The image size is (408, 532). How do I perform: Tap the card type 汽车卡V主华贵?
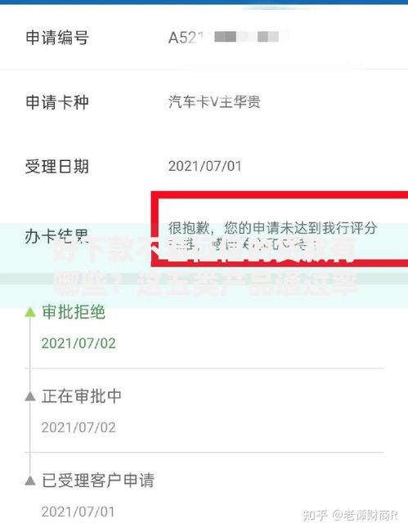point(214,102)
